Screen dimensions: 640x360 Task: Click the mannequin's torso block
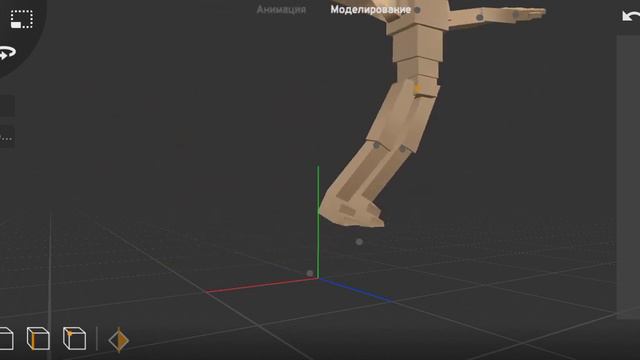tap(417, 42)
